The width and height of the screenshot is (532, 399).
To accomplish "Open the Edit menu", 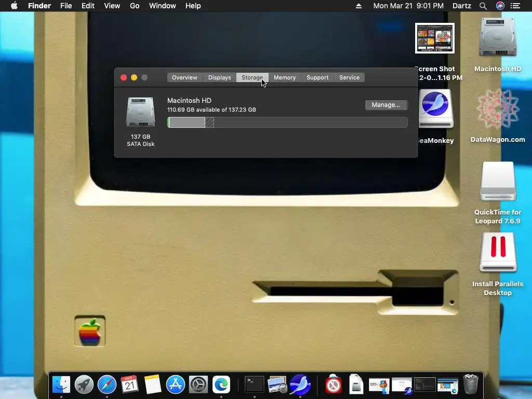I will tap(88, 6).
